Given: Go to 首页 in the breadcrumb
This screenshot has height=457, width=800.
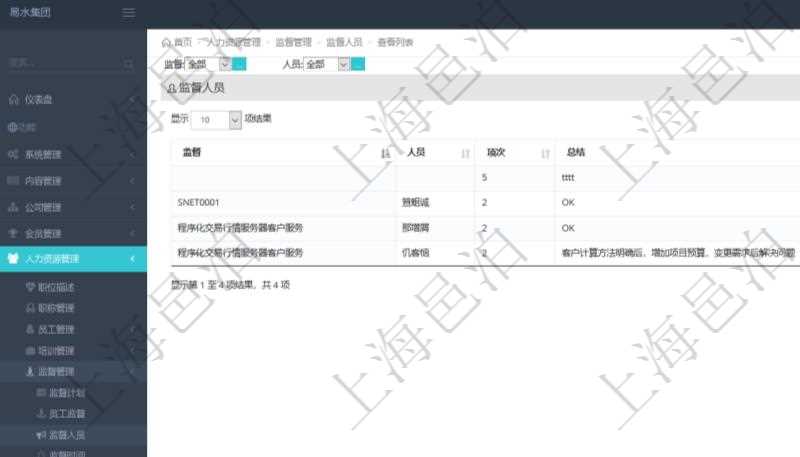Looking at the screenshot, I should tap(183, 42).
